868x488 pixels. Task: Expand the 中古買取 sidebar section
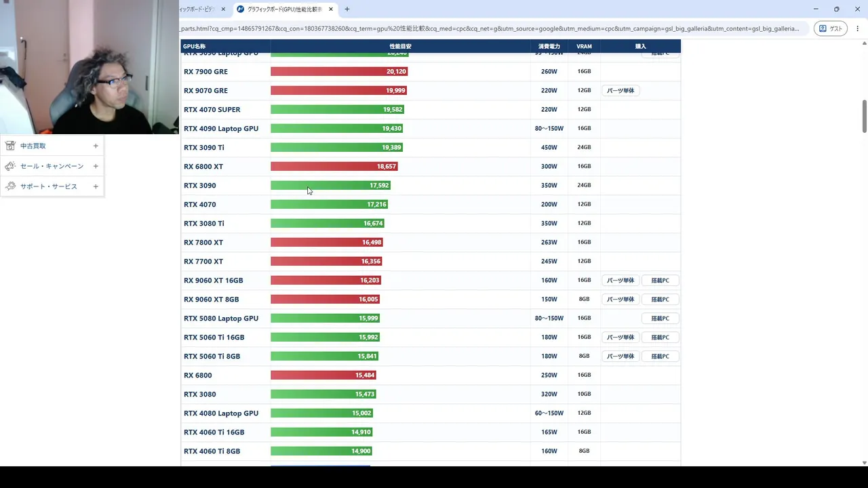pyautogui.click(x=96, y=146)
